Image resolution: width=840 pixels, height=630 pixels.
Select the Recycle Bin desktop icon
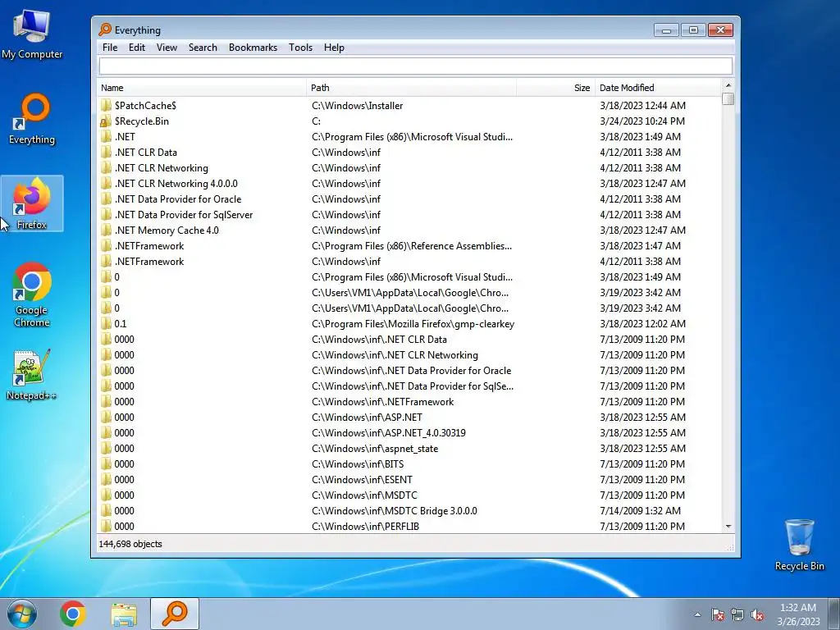pos(799,545)
